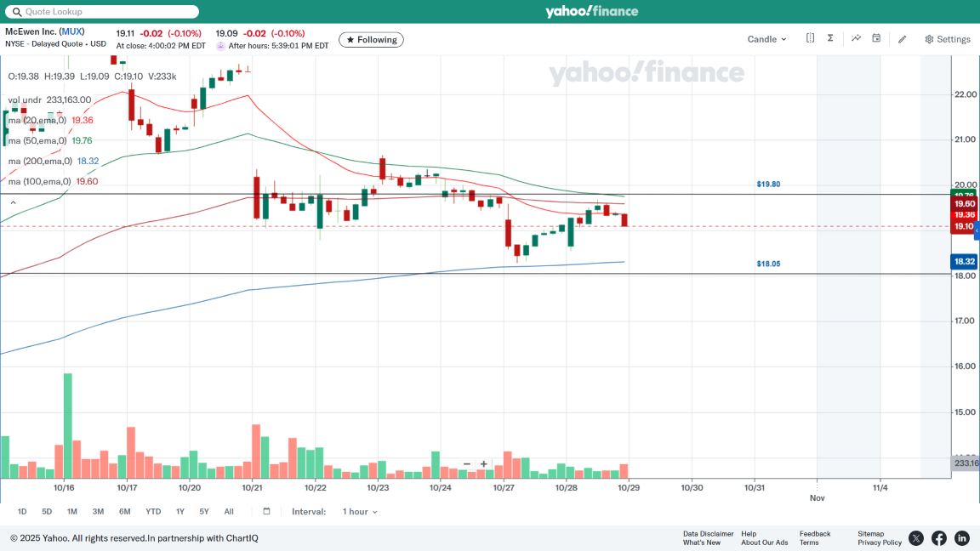Click the Quote Lookup search field

pyautogui.click(x=102, y=11)
